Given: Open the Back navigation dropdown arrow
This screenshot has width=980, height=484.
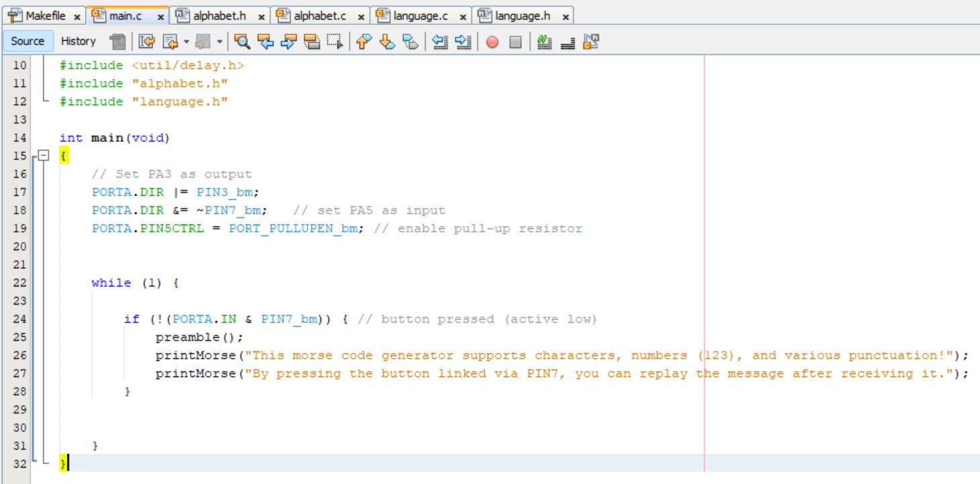Looking at the screenshot, I should coord(186,42).
